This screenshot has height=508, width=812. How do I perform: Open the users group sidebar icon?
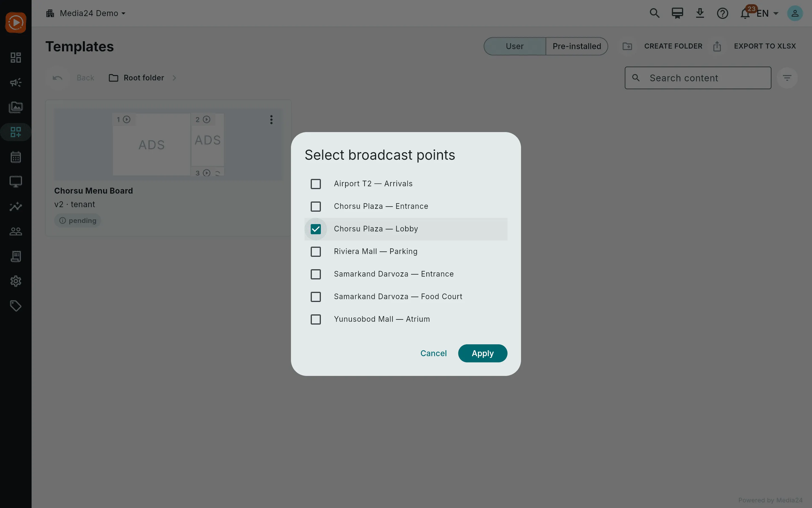click(16, 231)
